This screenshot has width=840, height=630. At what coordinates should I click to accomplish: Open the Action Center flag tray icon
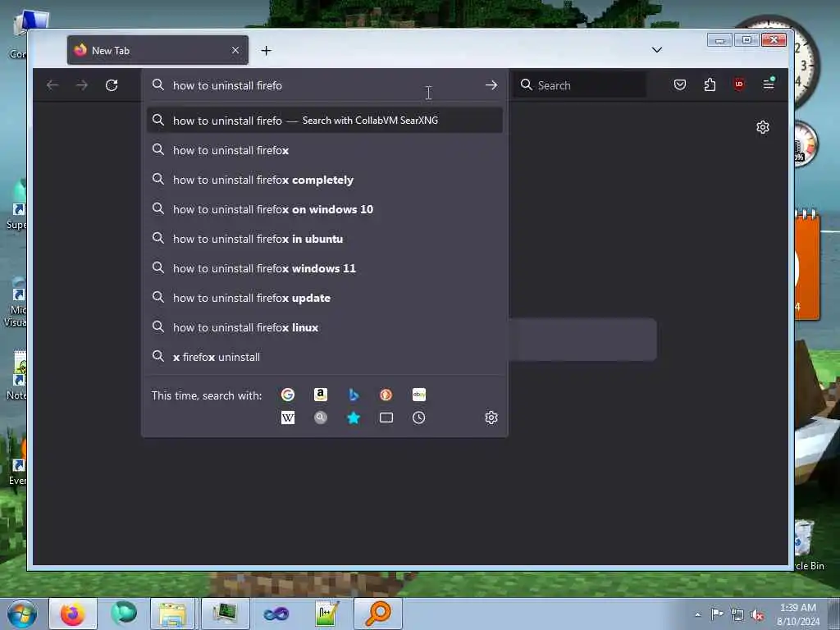[717, 614]
